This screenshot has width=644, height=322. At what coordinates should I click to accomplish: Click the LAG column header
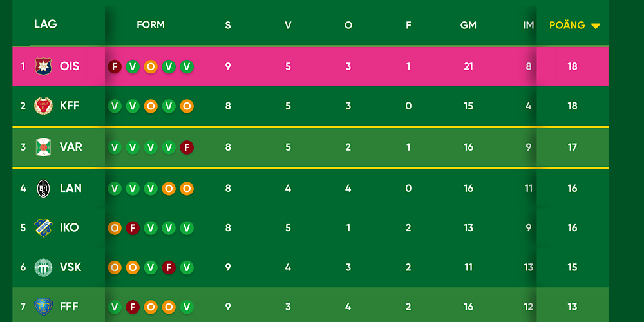(x=46, y=24)
